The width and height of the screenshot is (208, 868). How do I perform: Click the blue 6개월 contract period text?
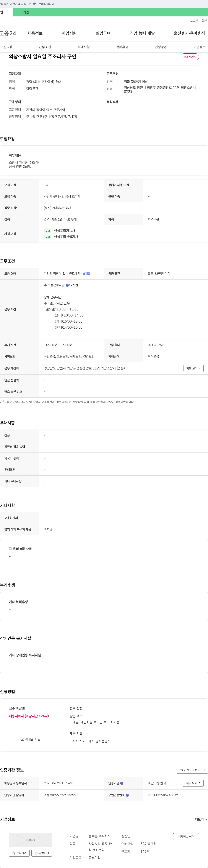coord(87,274)
